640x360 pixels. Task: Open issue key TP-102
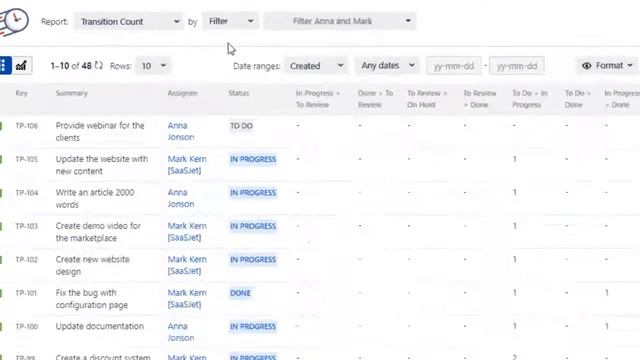(x=27, y=260)
